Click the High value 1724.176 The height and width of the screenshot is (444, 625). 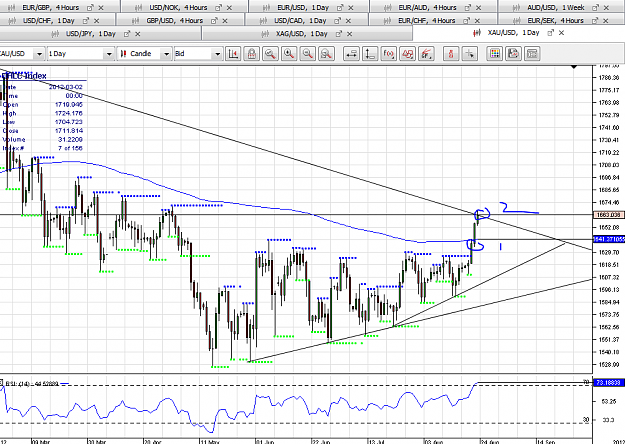tap(69, 113)
